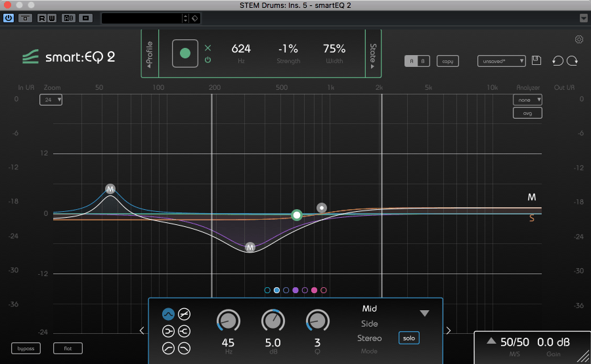The image size is (591, 364).
Task: Remove smart filter with X icon
Action: coord(208,48)
